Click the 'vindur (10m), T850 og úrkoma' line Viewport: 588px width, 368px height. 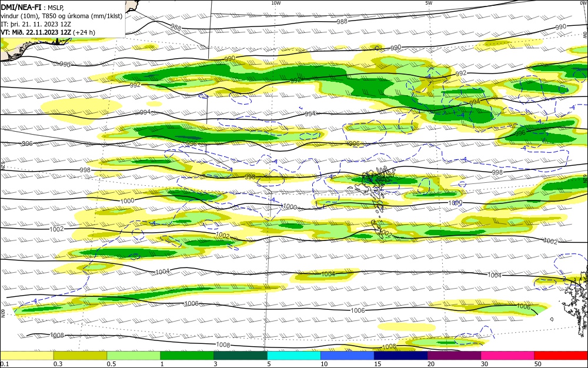[x=62, y=16]
